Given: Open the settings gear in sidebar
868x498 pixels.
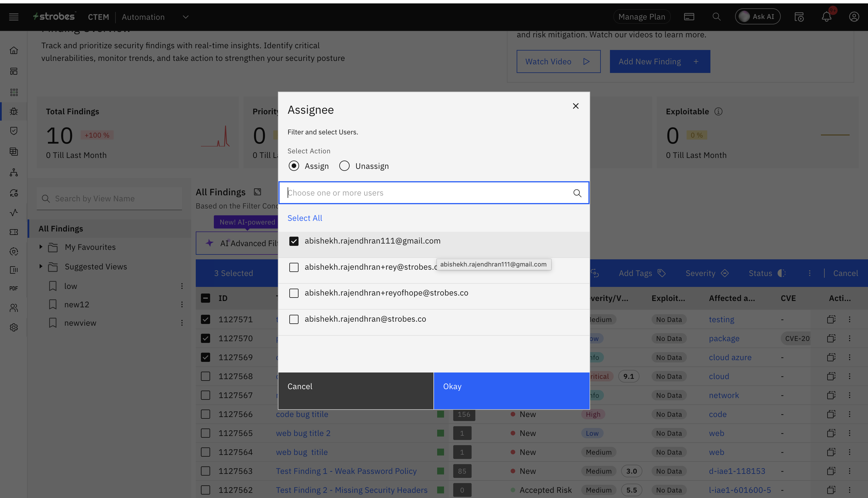Looking at the screenshot, I should (14, 327).
